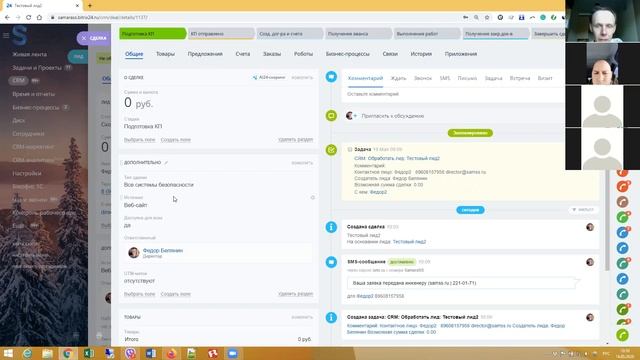640x360 pixels.
Task: Select stage 'Получение аванса'
Action: [358, 33]
